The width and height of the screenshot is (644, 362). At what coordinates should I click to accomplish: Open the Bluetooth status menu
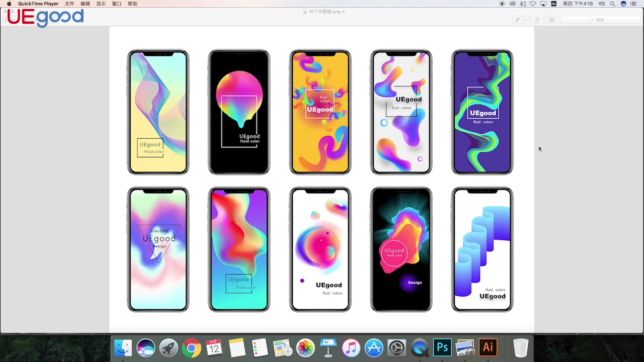click(522, 4)
